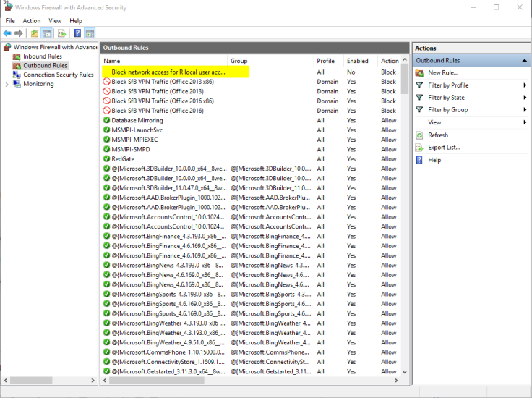Collapse the Outbound Rules actions section

[525, 61]
